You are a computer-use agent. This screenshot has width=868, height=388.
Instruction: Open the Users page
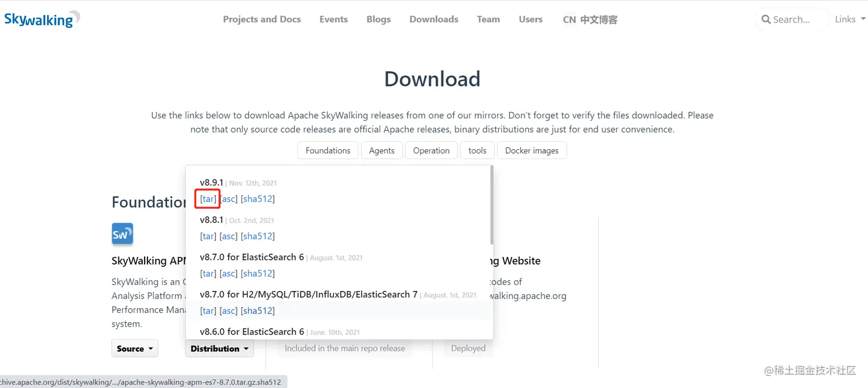coord(530,19)
